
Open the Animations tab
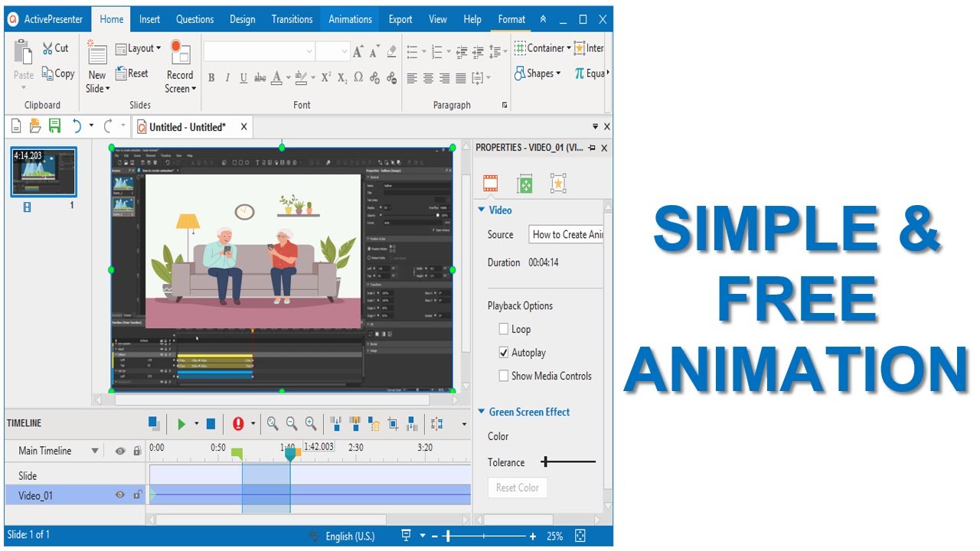coord(350,19)
